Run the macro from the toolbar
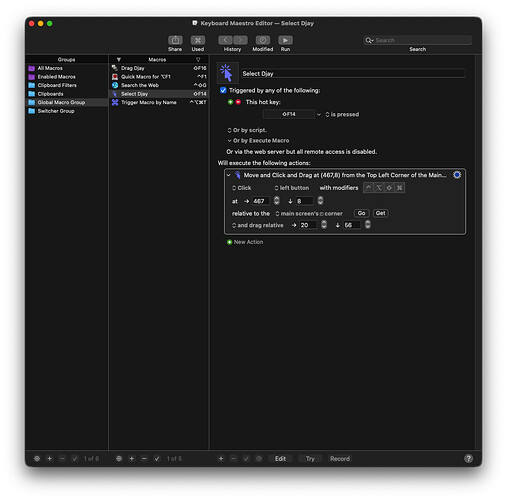Image resolution: width=506 pixels, height=500 pixels. point(285,40)
